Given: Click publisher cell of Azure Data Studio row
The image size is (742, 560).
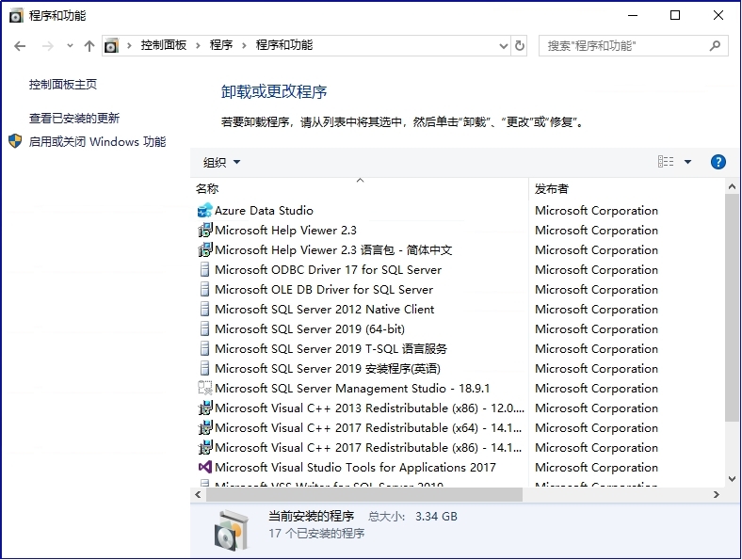Looking at the screenshot, I should pyautogui.click(x=596, y=211).
